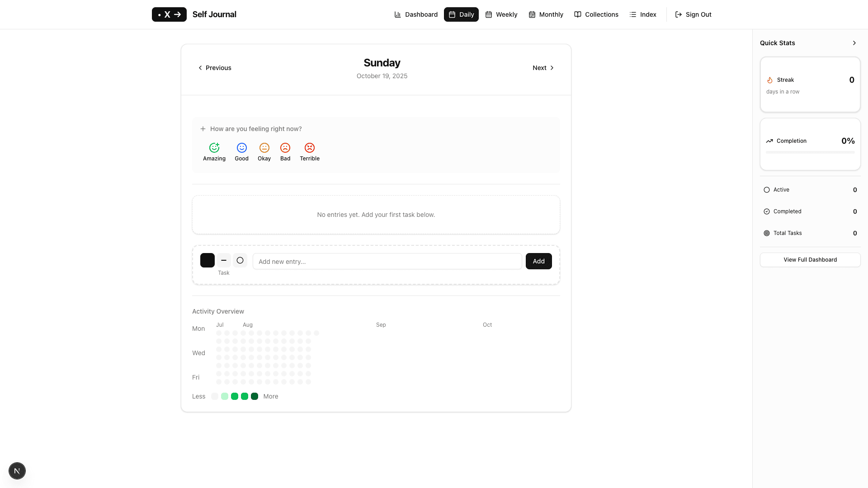This screenshot has width=868, height=488.
Task: Pick the Okay mood face
Action: coord(264,148)
